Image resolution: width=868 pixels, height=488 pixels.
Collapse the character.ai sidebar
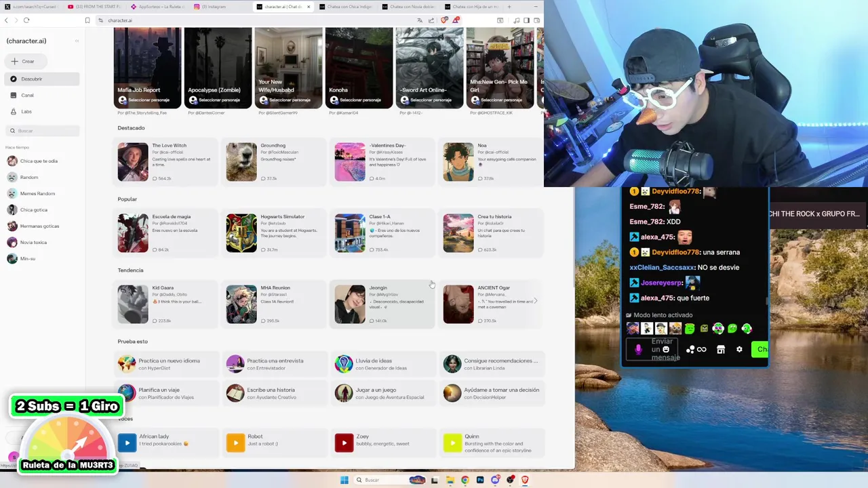(77, 41)
